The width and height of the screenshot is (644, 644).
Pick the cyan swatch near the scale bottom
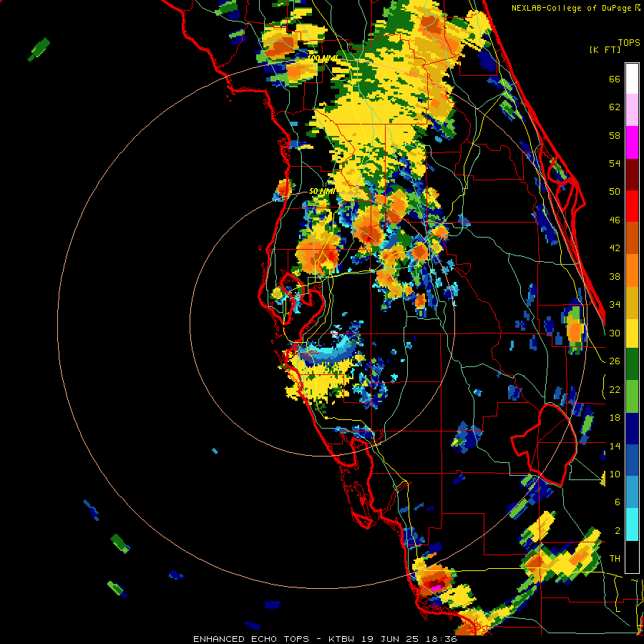click(x=632, y=525)
